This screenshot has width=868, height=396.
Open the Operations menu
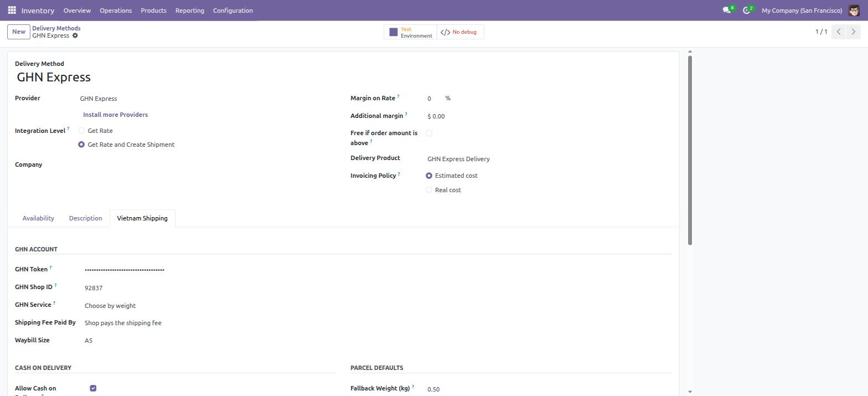pyautogui.click(x=116, y=11)
